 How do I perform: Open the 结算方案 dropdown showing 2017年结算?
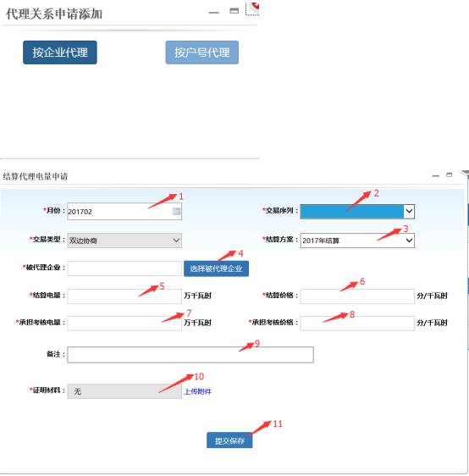click(x=357, y=241)
